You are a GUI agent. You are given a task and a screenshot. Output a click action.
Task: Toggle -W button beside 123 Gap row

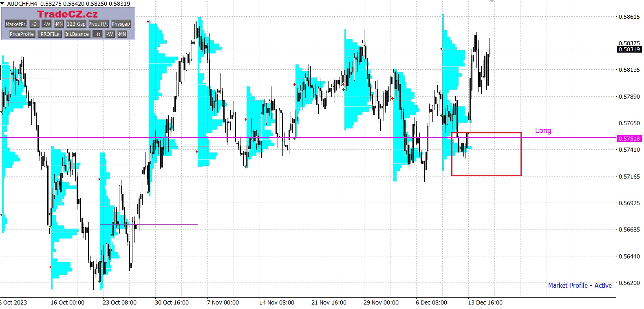pyautogui.click(x=47, y=24)
